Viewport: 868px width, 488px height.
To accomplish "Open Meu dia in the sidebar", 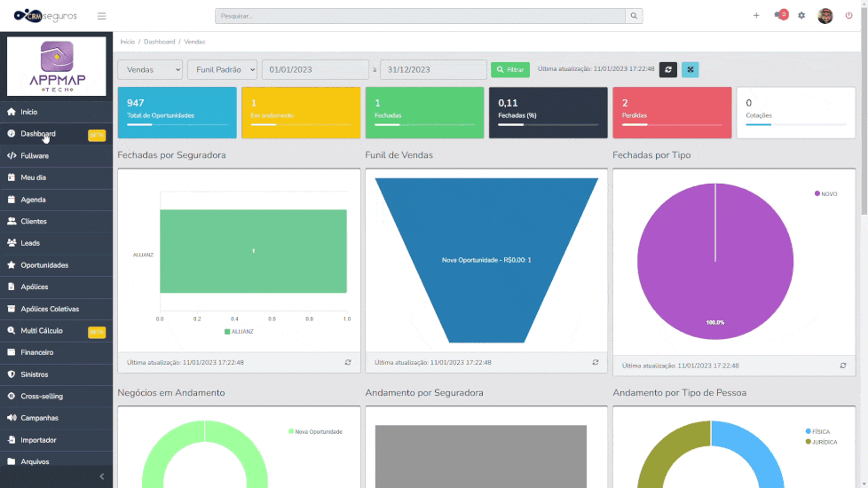I will [x=57, y=177].
